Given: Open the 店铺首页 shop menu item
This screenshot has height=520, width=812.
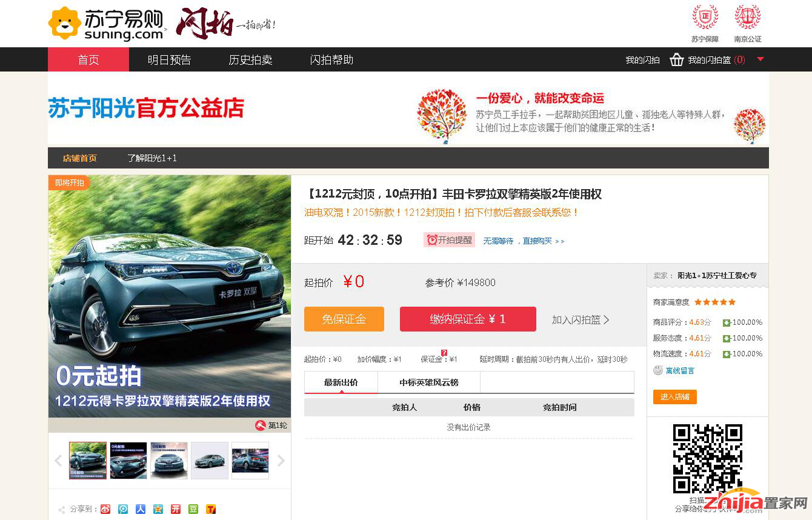Looking at the screenshot, I should point(79,158).
